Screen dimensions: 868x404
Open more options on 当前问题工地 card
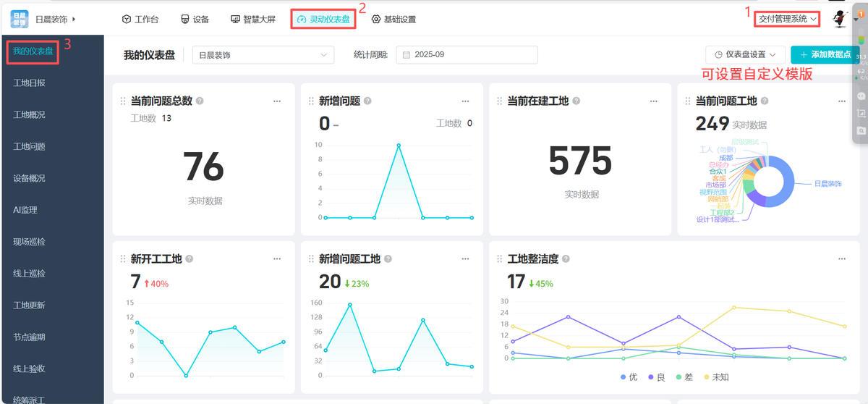[842, 101]
